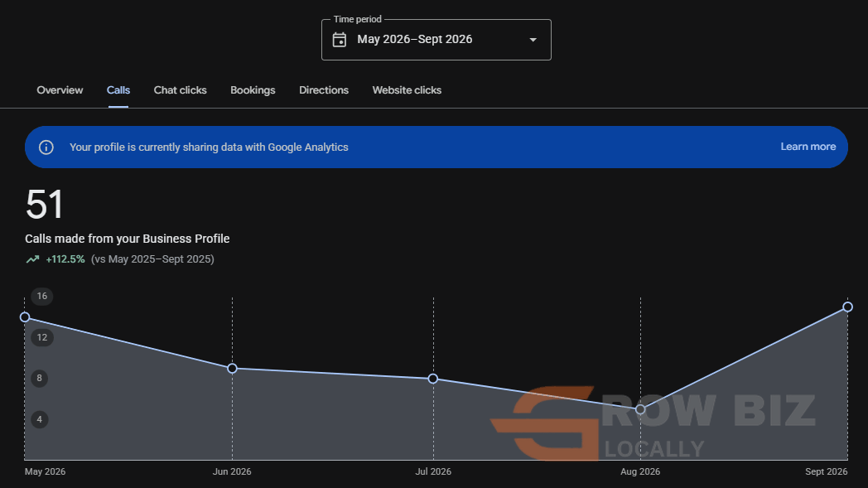Select the Jul 2026 chart point

point(433,379)
